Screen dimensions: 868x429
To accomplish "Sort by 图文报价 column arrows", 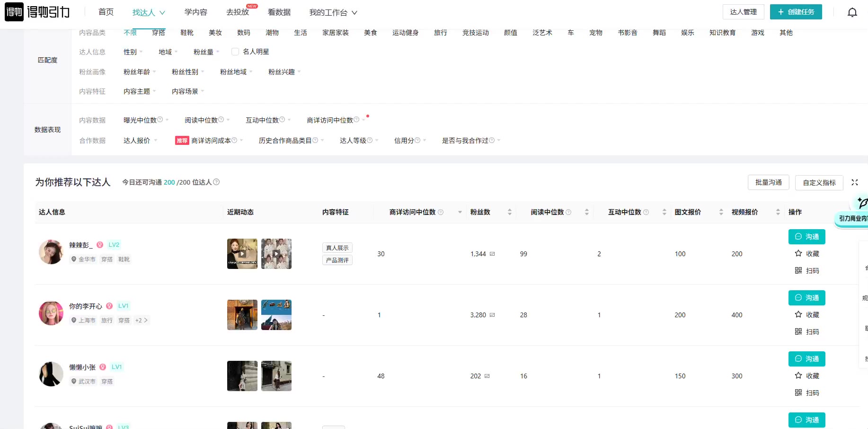I will 721,212.
